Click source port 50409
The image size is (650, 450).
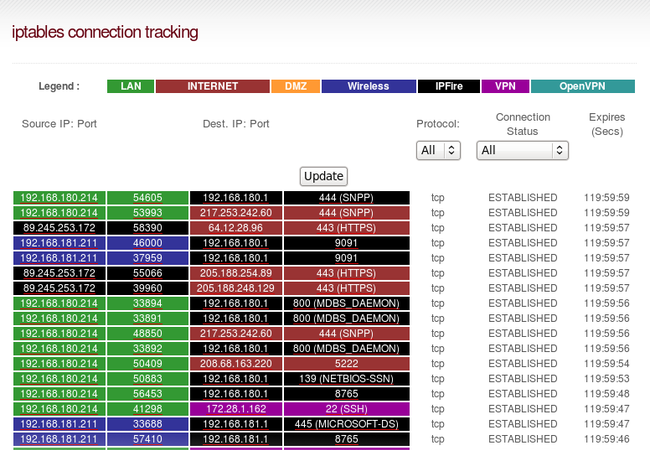pos(148,364)
